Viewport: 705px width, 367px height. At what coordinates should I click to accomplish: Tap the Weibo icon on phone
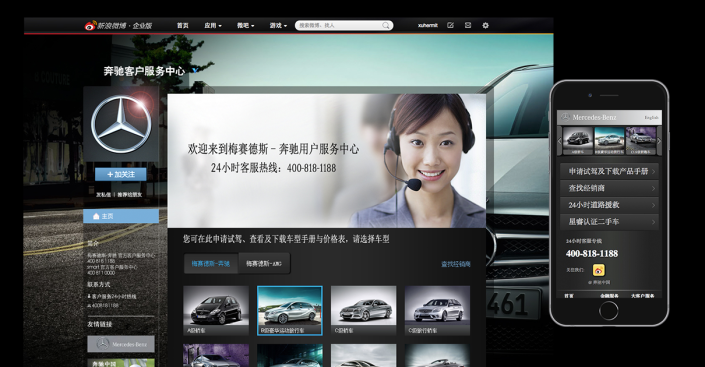598,270
